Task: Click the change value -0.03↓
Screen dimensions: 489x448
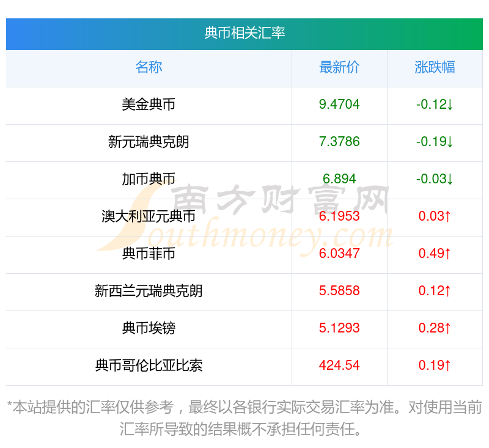Action: (x=435, y=179)
